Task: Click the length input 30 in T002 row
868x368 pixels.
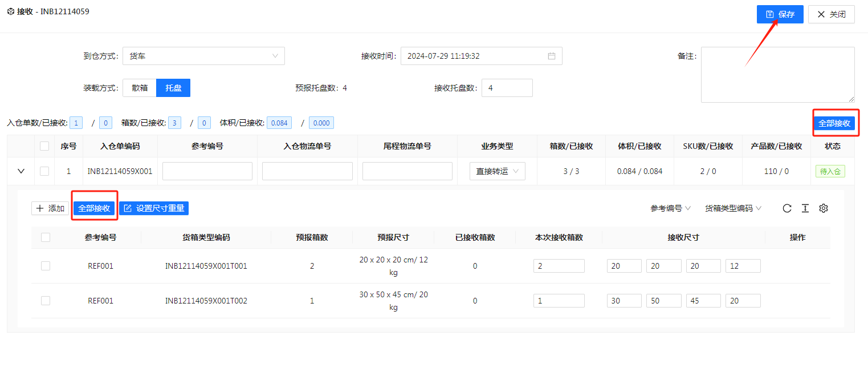Action: (625, 301)
